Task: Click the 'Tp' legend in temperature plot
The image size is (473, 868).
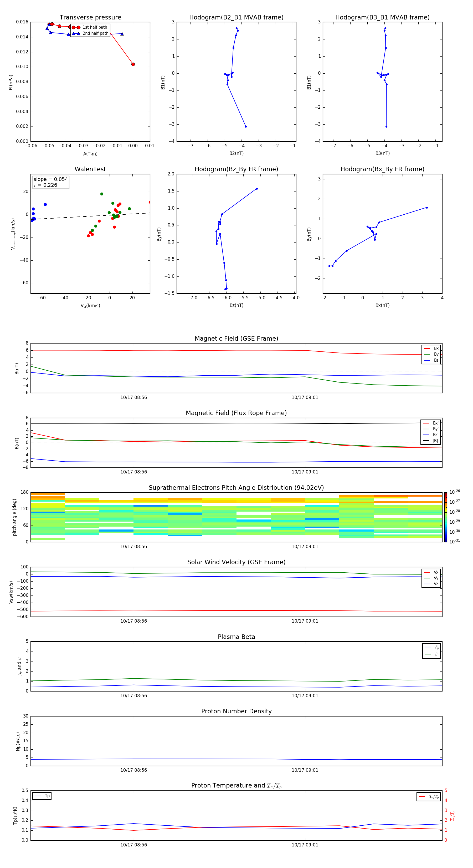Action: 42,796
